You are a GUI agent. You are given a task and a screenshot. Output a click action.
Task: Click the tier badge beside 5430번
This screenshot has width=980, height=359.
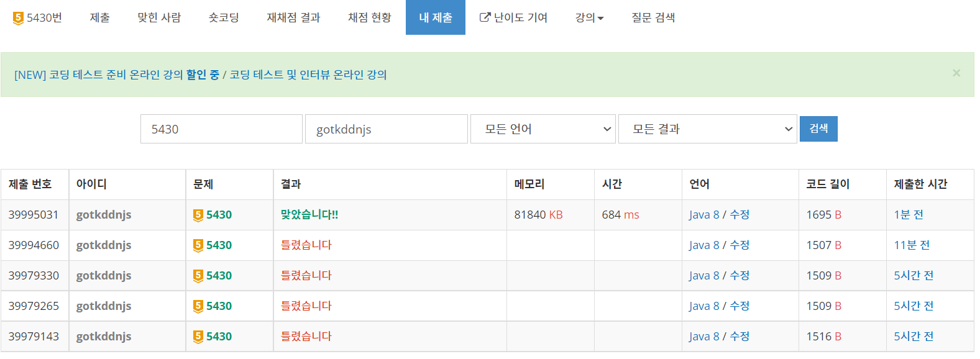(x=18, y=18)
